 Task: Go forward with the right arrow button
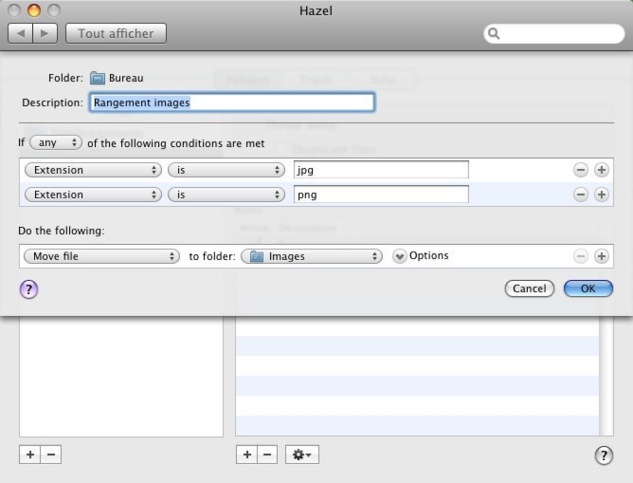(45, 34)
